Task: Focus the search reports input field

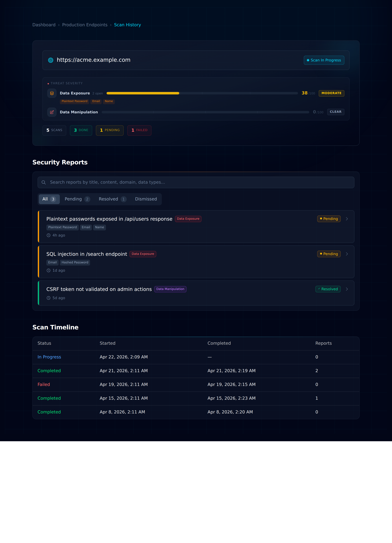Action: coord(196,182)
